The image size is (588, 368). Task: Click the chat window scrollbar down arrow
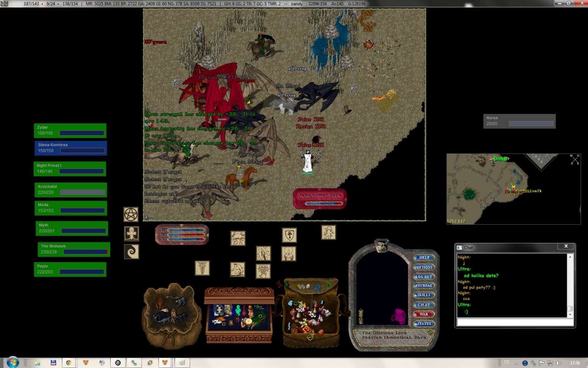tap(570, 315)
